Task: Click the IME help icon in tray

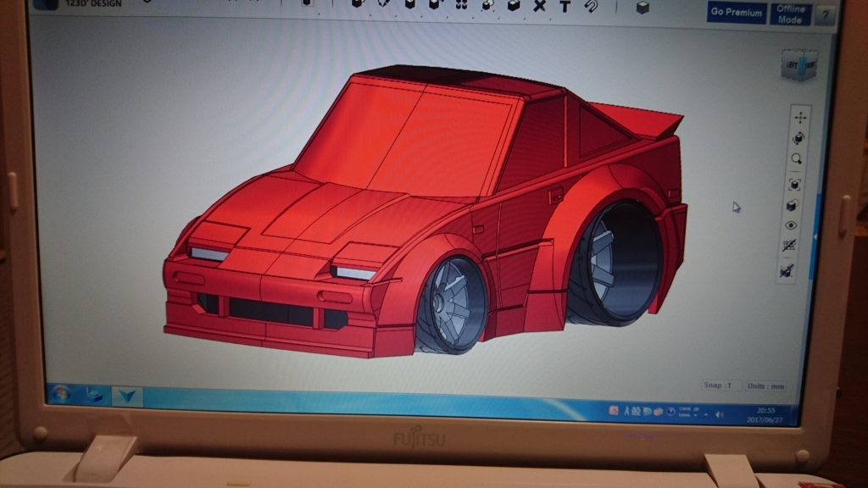Action: [670, 412]
